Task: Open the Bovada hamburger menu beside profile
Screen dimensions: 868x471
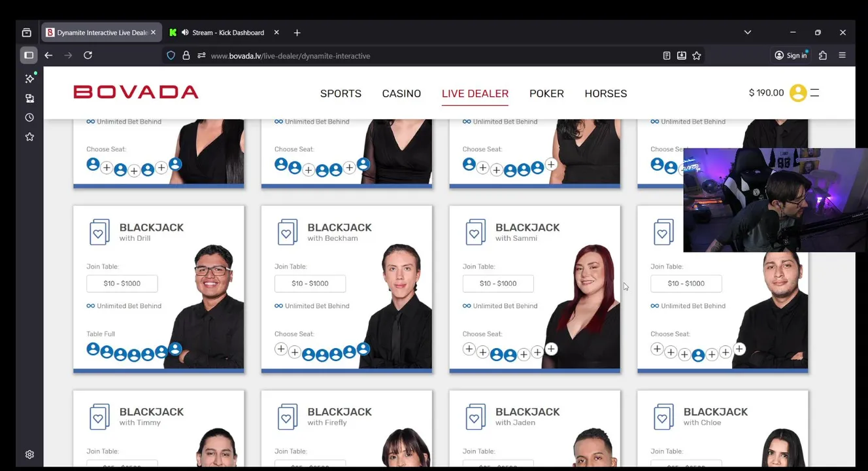Action: click(814, 93)
